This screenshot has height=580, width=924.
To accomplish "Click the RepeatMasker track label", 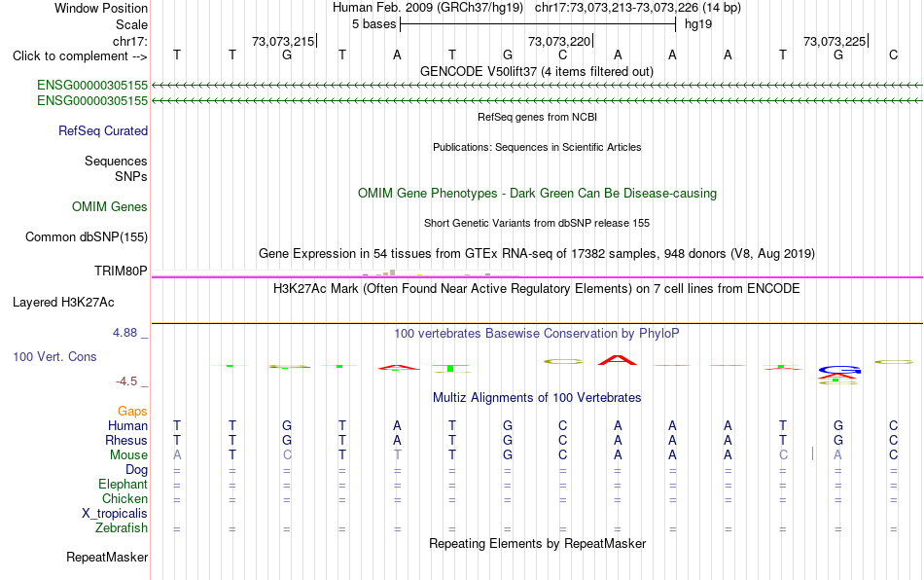I will (x=107, y=557).
